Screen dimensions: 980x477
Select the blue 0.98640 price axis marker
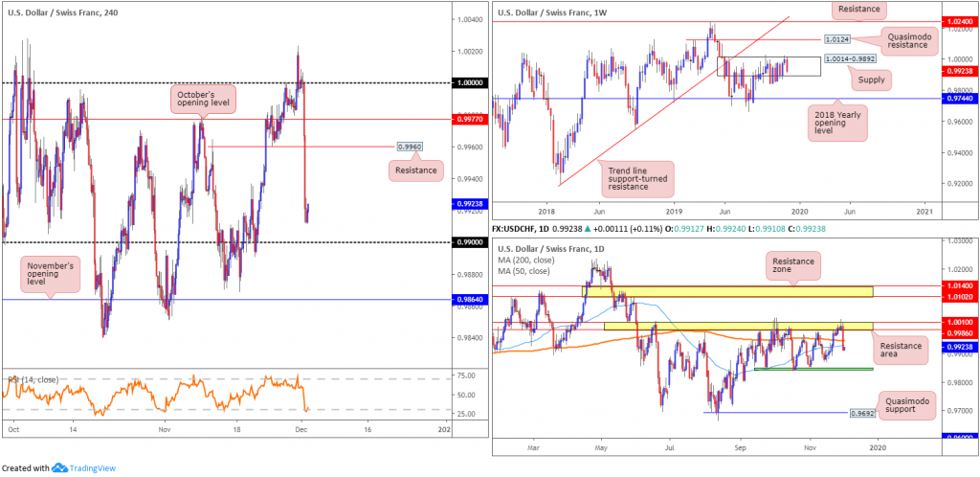[470, 300]
